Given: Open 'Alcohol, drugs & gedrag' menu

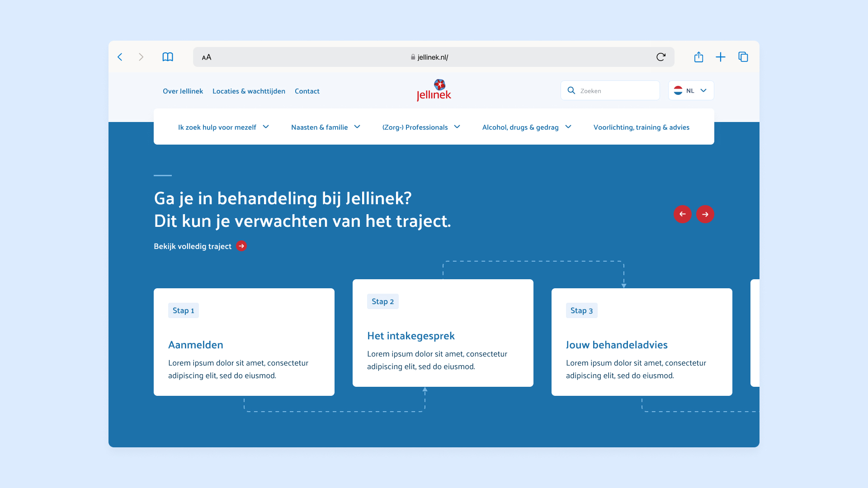Looking at the screenshot, I should [527, 127].
